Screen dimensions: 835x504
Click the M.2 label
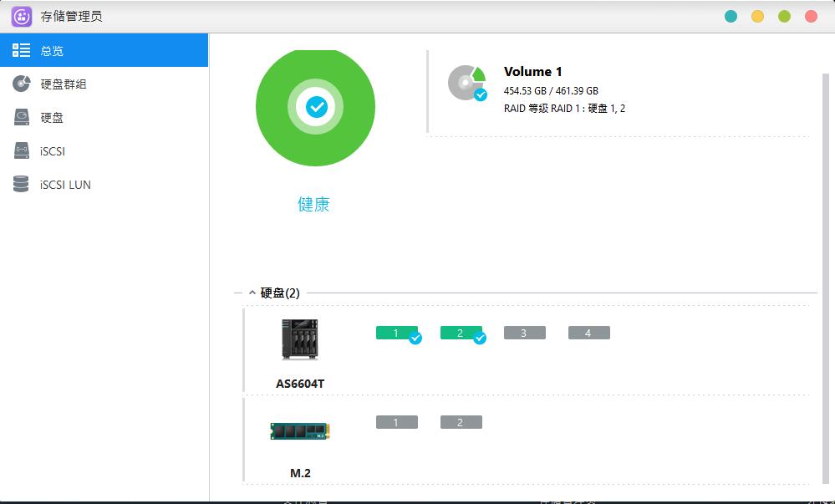pos(300,473)
